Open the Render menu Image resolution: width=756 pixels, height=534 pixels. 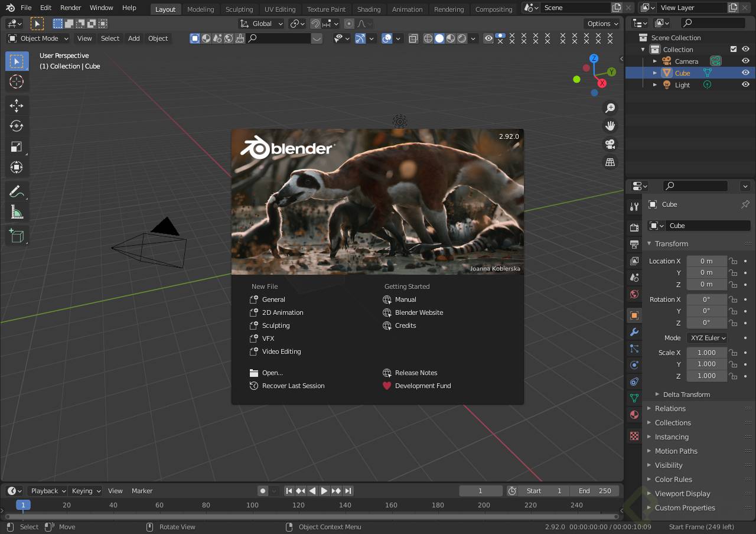tap(70, 8)
